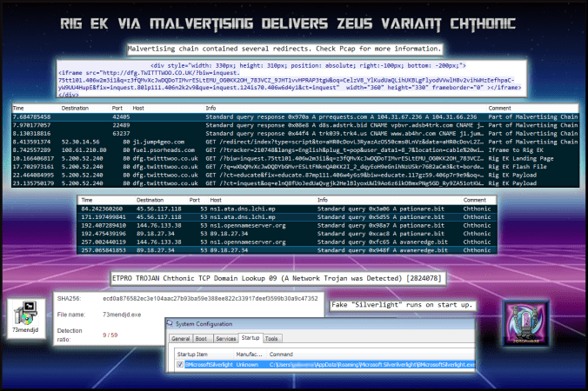Screen dimensions: 588x391
Task: Open the Tools tab in System Configuration
Action: tap(272, 338)
